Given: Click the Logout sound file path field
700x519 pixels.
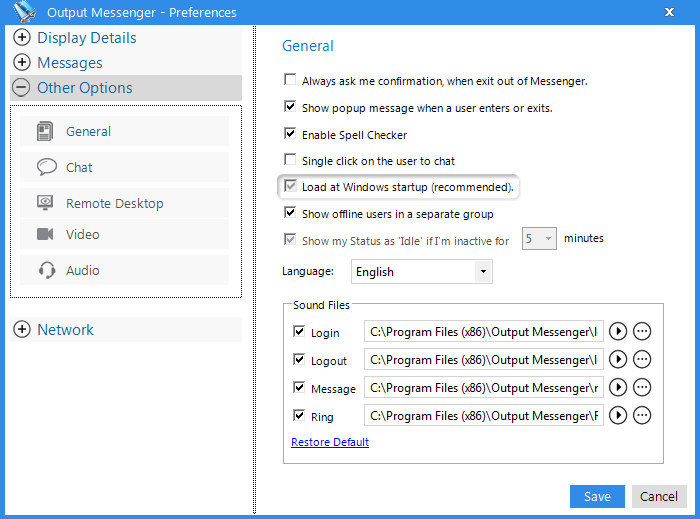Looking at the screenshot, I should [483, 359].
